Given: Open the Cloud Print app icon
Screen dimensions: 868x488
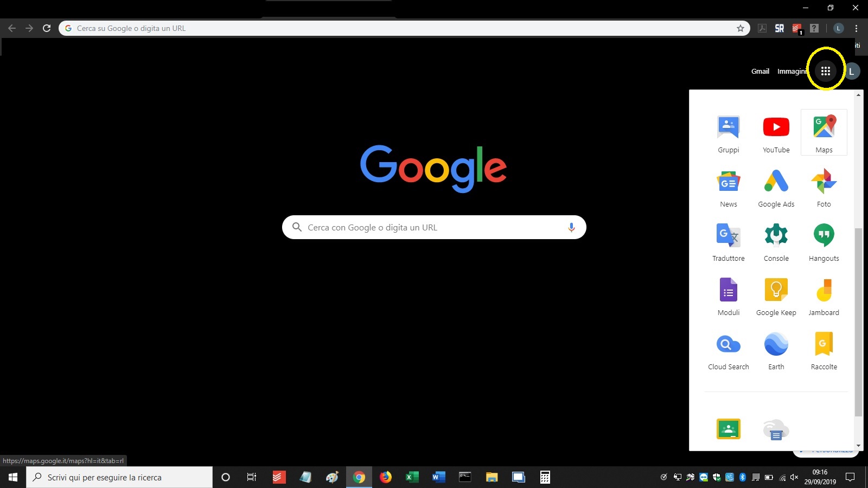Looking at the screenshot, I should coord(776,430).
